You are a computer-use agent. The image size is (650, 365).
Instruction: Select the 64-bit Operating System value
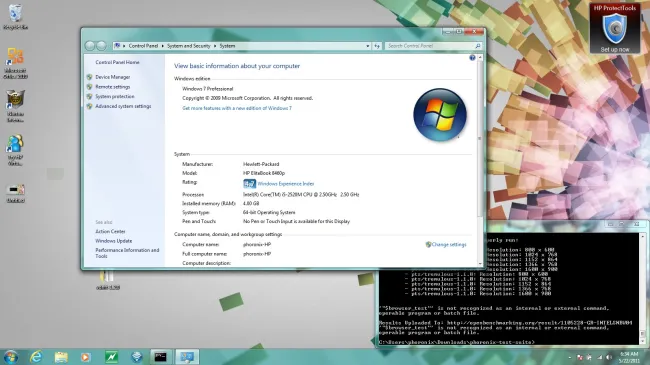(269, 212)
